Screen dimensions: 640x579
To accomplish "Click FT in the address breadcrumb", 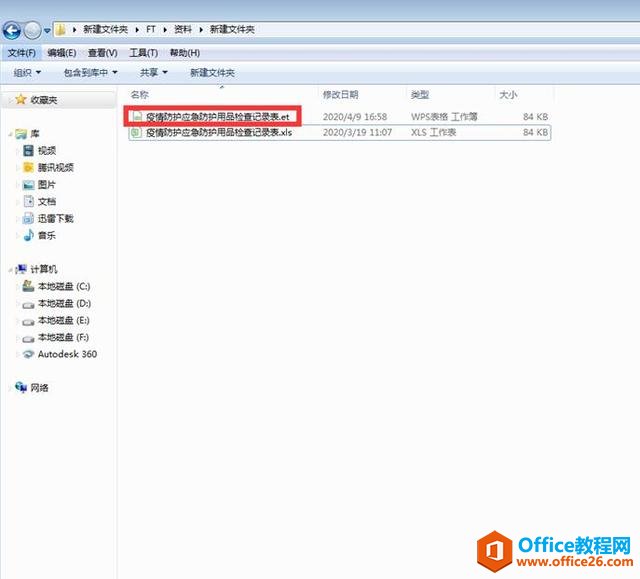I will pos(151,29).
